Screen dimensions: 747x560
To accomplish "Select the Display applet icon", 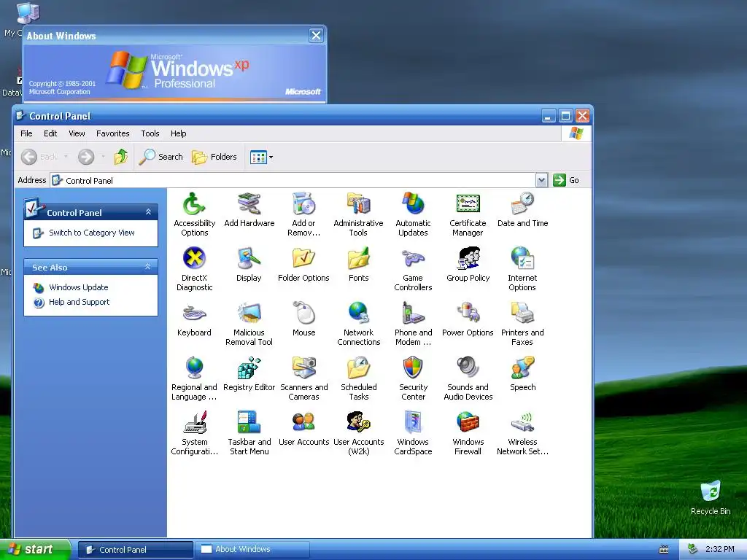I will point(249,259).
